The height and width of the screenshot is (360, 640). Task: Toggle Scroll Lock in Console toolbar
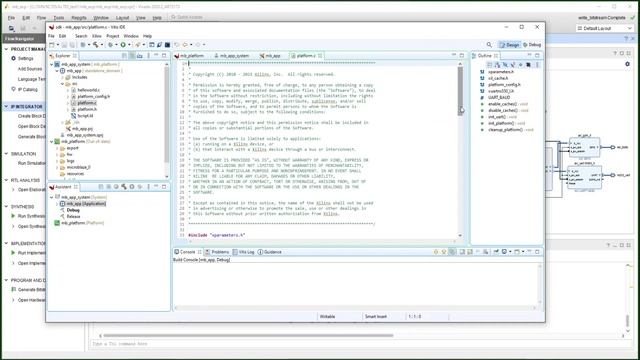[470, 252]
